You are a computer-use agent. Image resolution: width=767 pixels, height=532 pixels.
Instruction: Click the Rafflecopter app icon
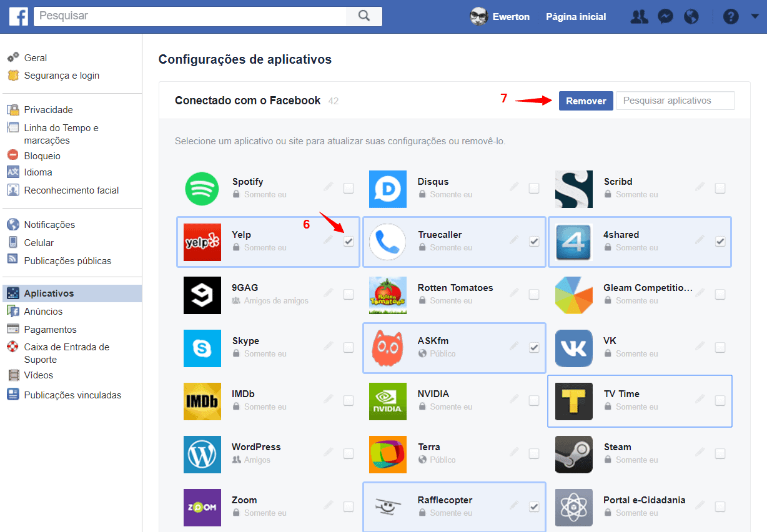(388, 507)
